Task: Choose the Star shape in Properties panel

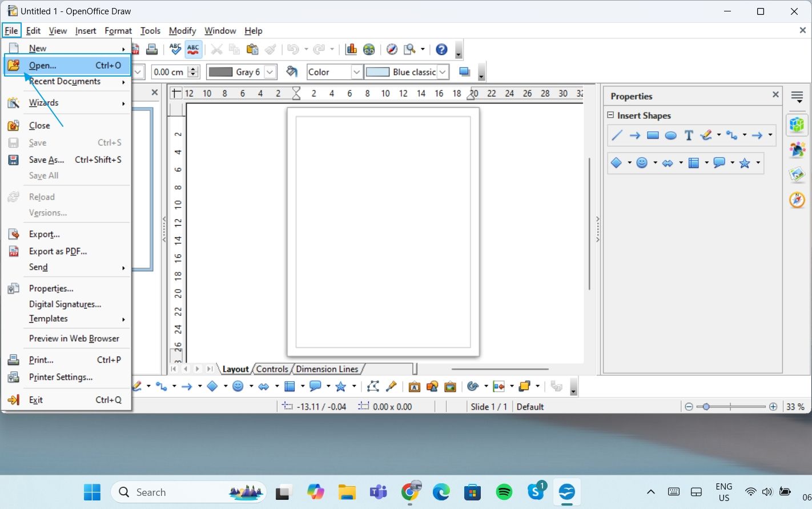Action: pos(745,163)
